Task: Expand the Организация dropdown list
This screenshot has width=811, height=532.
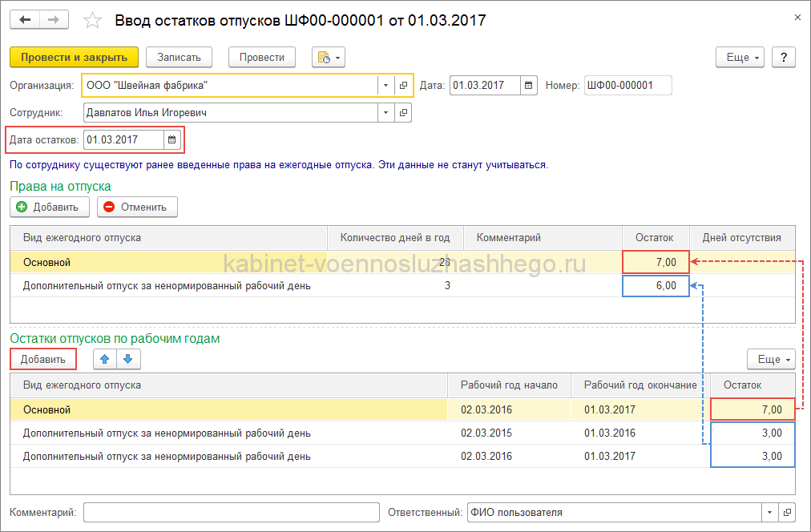Action: (x=385, y=86)
